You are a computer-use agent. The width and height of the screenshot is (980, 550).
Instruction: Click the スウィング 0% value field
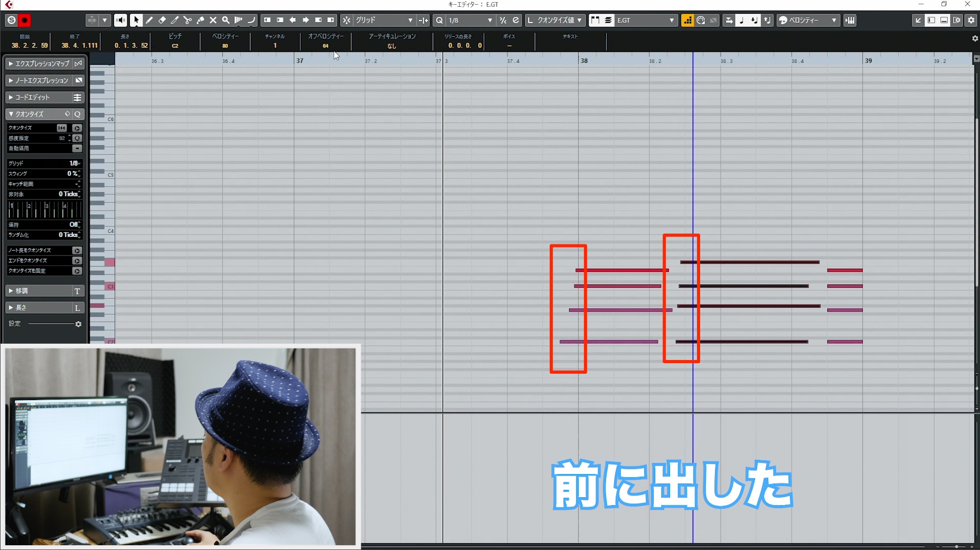point(73,174)
